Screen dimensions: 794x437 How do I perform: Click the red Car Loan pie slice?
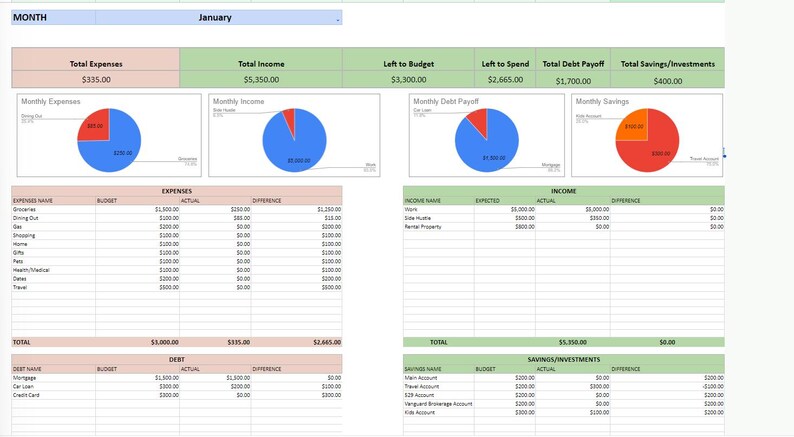(x=479, y=121)
